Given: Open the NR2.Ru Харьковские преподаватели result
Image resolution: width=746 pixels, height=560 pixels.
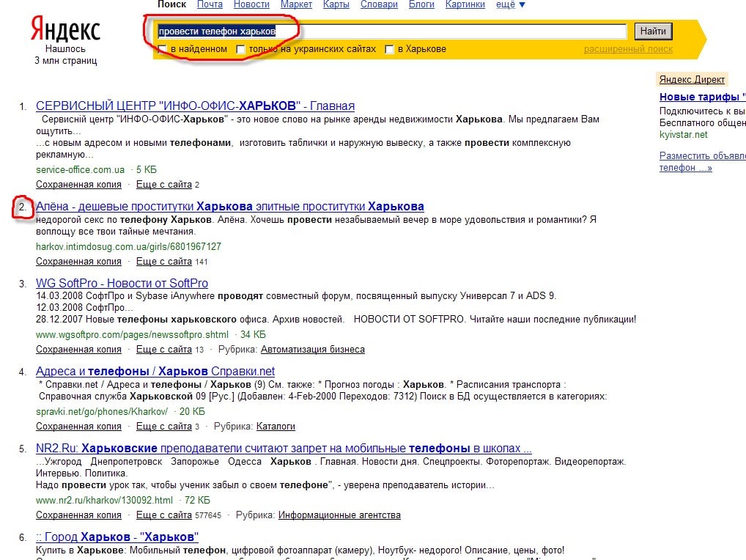Looking at the screenshot, I should 284,448.
